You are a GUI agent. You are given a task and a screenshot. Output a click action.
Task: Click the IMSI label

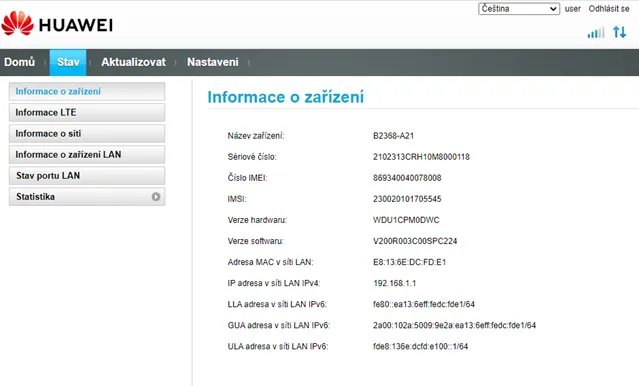click(x=237, y=199)
